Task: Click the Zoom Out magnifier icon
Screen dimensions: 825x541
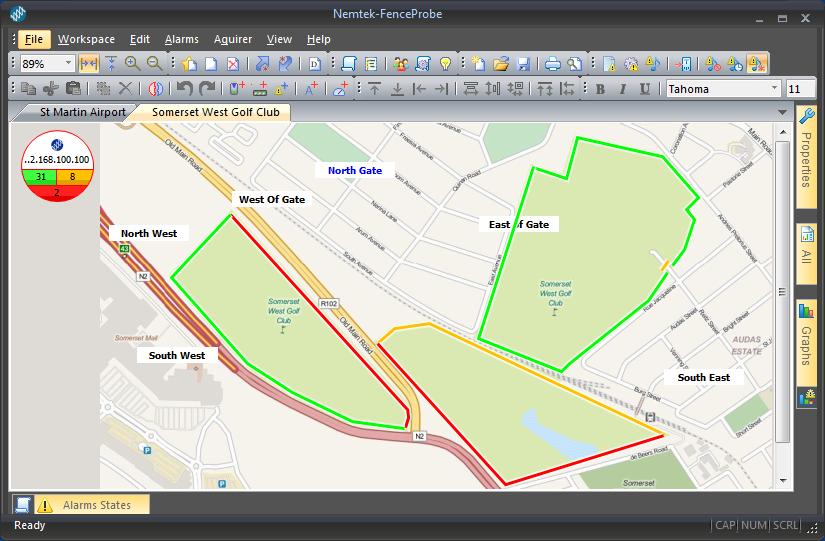Action: pyautogui.click(x=155, y=64)
